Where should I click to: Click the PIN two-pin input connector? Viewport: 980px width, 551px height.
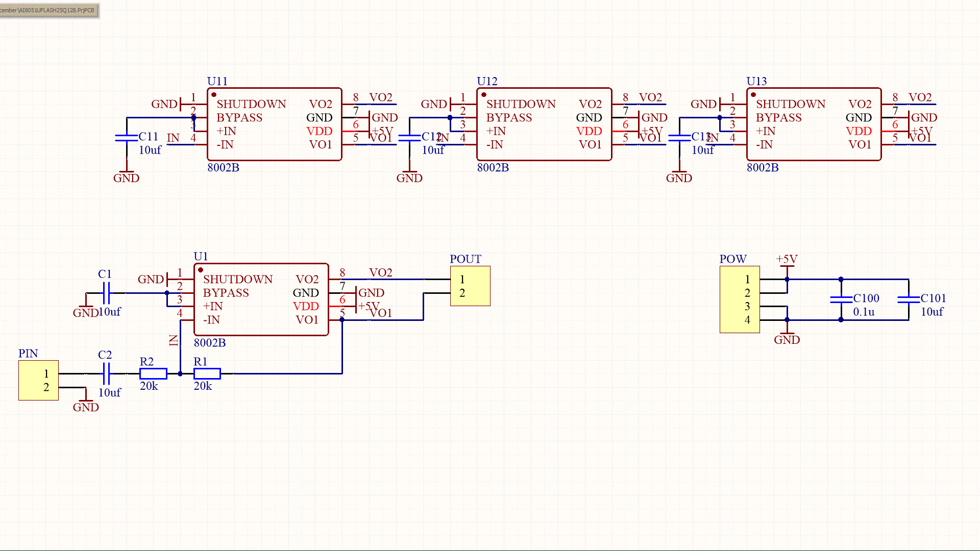pyautogui.click(x=38, y=380)
